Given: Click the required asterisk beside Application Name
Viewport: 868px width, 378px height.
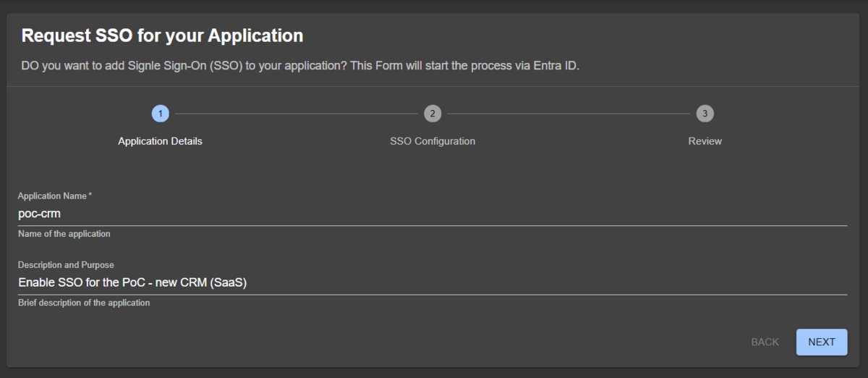Looking at the screenshot, I should [90, 196].
